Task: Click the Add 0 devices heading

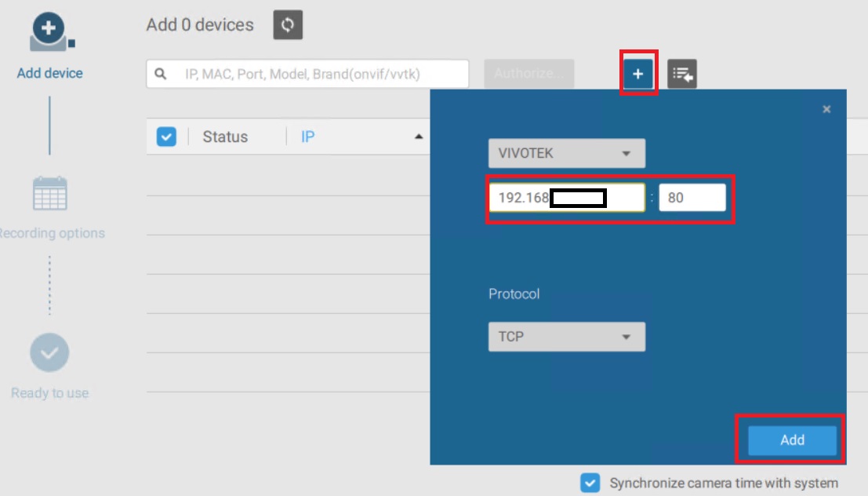Action: point(200,25)
